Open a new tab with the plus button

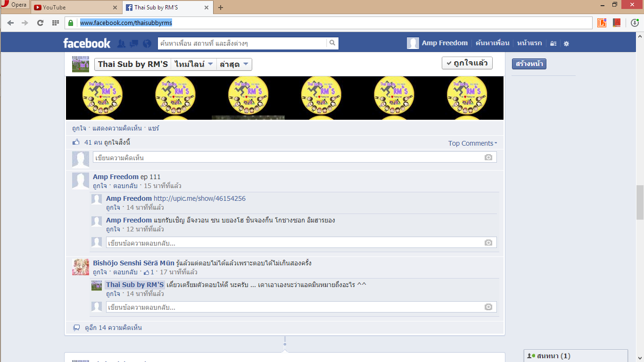click(x=221, y=8)
